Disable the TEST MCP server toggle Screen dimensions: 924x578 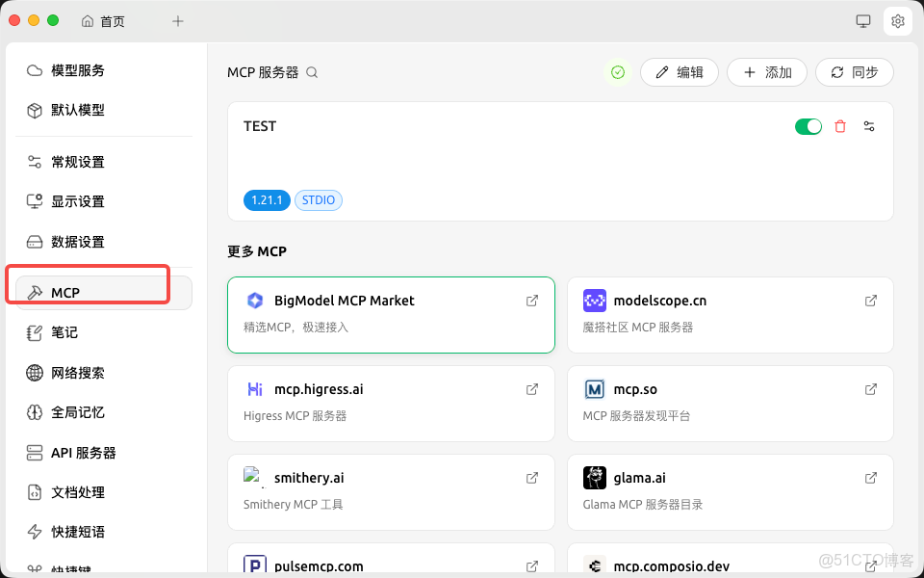[808, 126]
